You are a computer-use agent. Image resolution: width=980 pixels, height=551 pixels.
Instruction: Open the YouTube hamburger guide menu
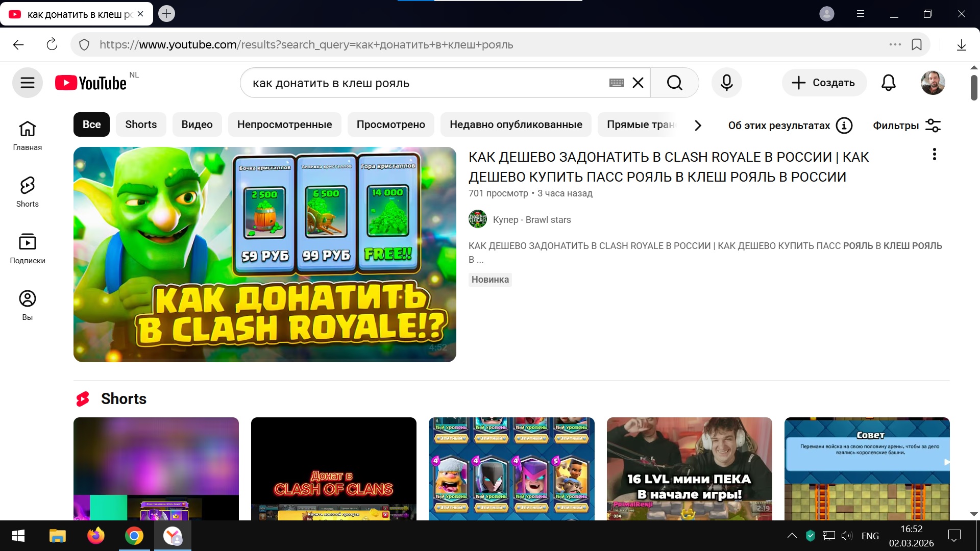tap(28, 83)
